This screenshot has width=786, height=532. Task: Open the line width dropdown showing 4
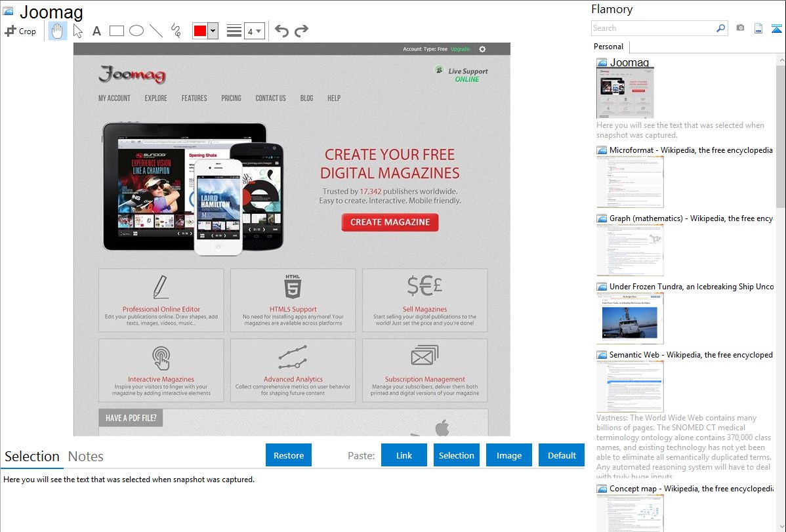coord(254,31)
